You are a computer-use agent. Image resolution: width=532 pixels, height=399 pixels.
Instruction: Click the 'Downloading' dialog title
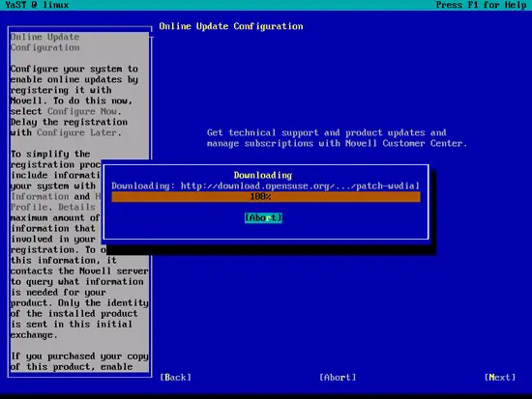coord(263,175)
